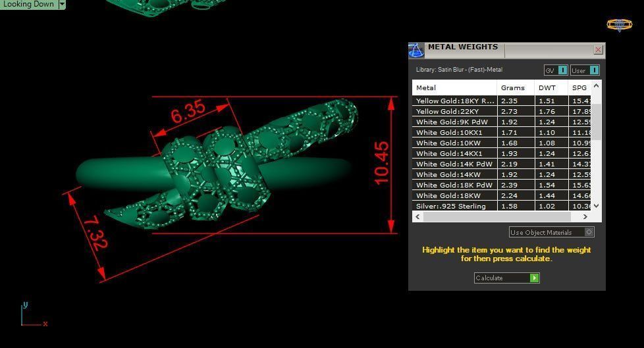This screenshot has height=348, width=644.
Task: Click the Metal Weights scale icon
Action: coord(416,51)
